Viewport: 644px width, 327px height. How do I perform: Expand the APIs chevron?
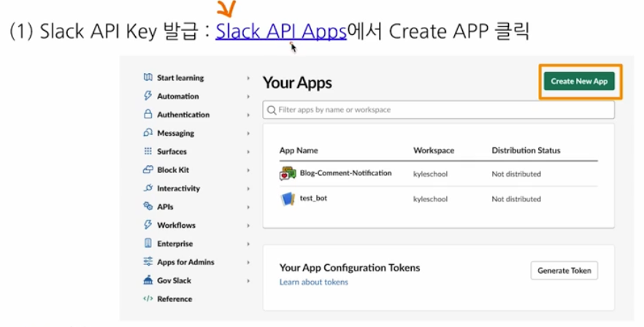[248, 207]
